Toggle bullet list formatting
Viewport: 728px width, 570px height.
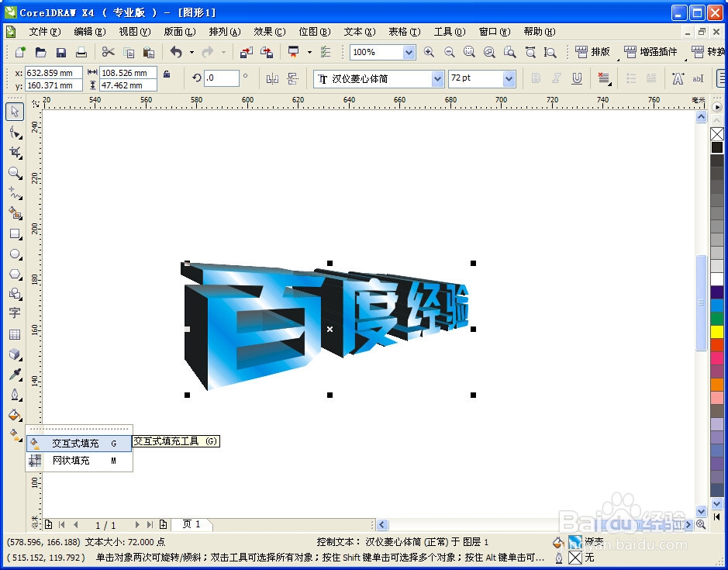(631, 78)
